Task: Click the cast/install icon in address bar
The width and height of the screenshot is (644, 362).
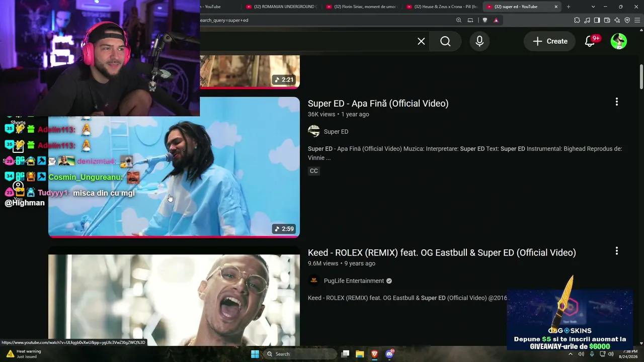Action: [x=470, y=20]
